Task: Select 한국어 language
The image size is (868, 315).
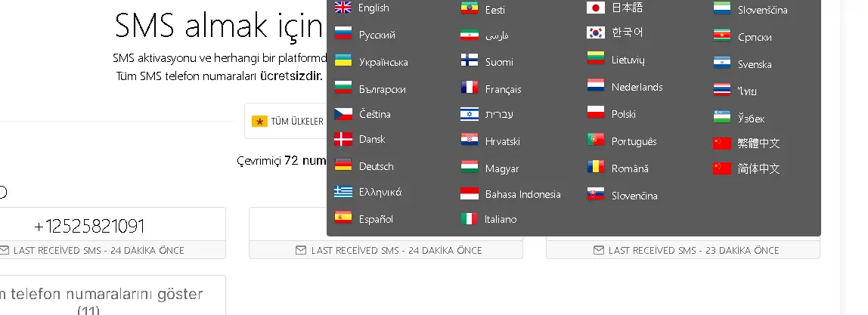Action: coord(627,32)
